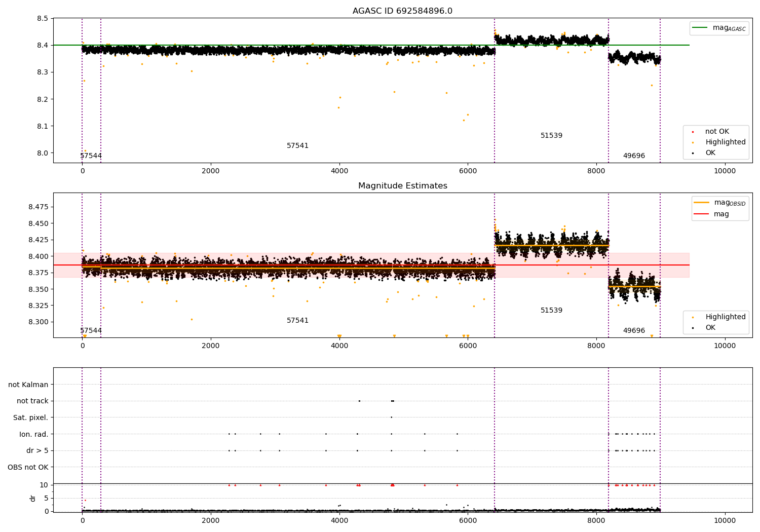
Task: Click the 'OBS not OK' row label
Action: pyautogui.click(x=28, y=467)
